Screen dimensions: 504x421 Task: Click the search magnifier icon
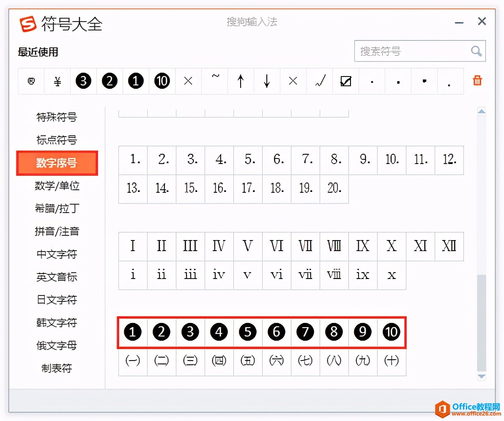(476, 51)
